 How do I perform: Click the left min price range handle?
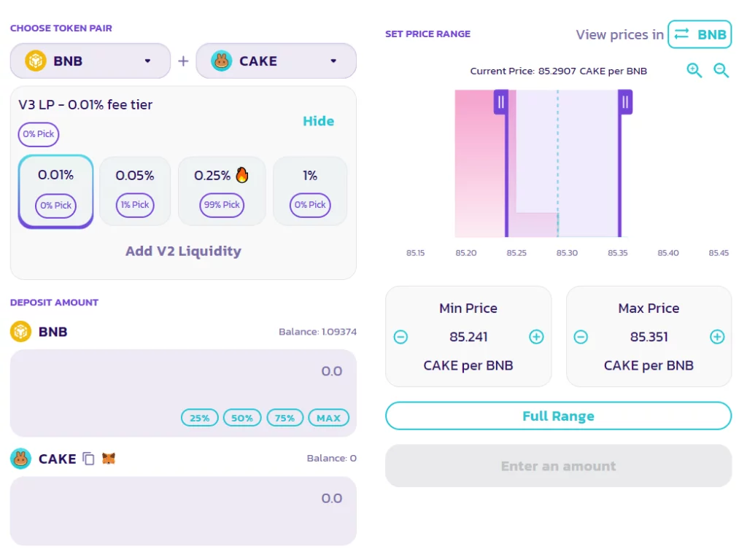point(500,102)
